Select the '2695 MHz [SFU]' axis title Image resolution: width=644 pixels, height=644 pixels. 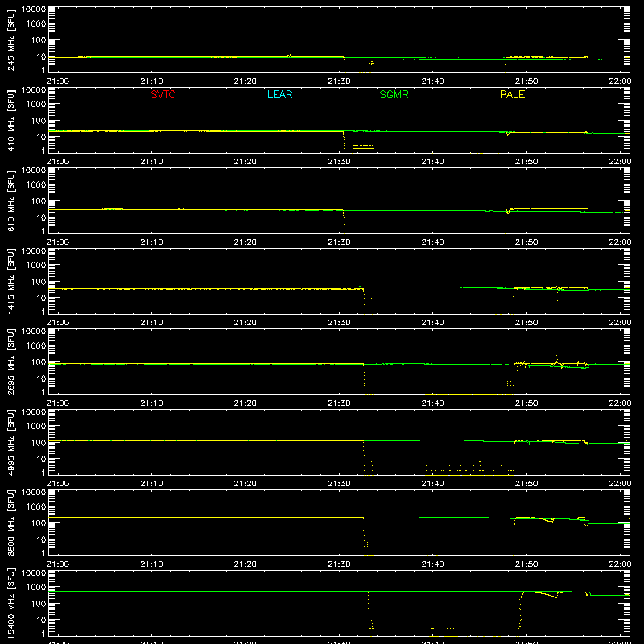pyautogui.click(x=11, y=362)
